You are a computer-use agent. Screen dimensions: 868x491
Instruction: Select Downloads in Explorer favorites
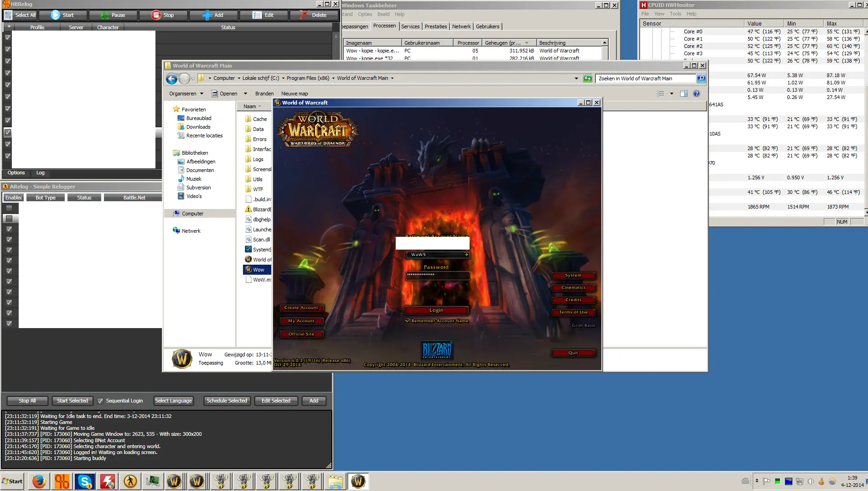point(198,127)
